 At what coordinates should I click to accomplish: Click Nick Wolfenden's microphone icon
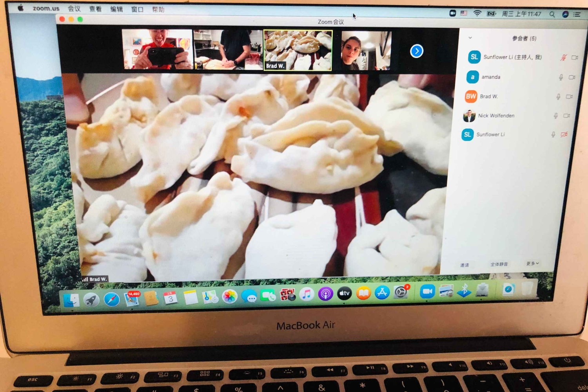pos(555,116)
